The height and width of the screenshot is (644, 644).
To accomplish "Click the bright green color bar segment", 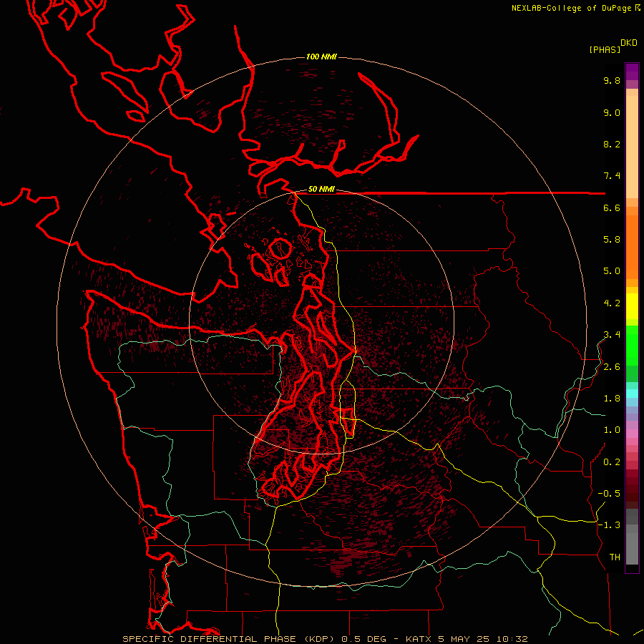I will (632, 347).
